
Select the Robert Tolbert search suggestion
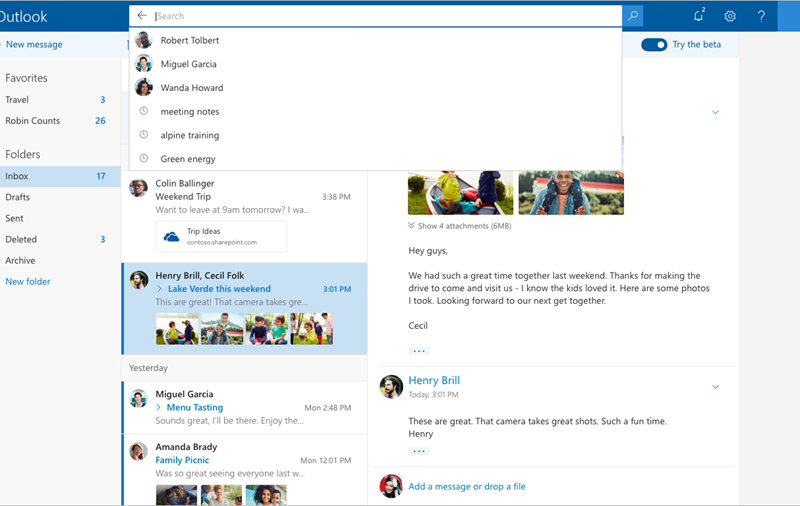[x=190, y=40]
